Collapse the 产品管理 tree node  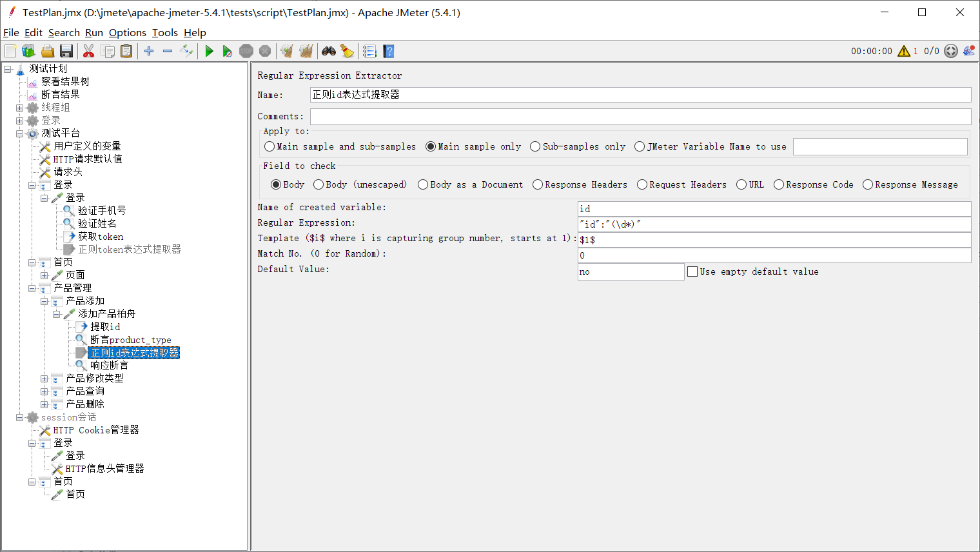pos(32,288)
